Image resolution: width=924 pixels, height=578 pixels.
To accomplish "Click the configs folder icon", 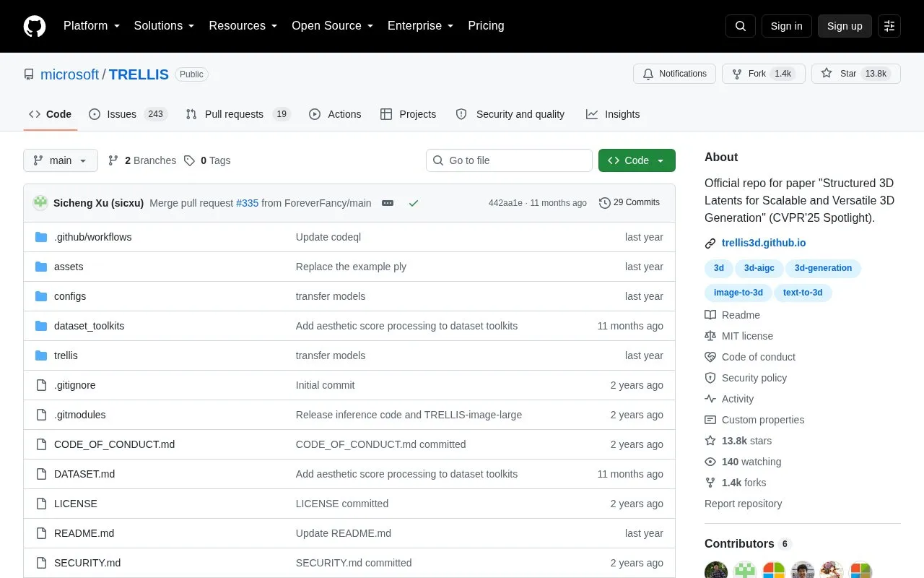I will point(41,296).
